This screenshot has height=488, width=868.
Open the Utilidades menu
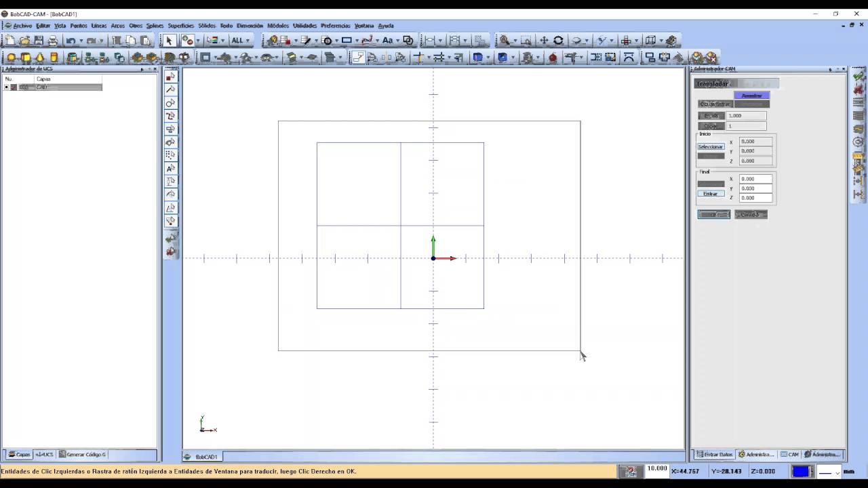pos(304,26)
